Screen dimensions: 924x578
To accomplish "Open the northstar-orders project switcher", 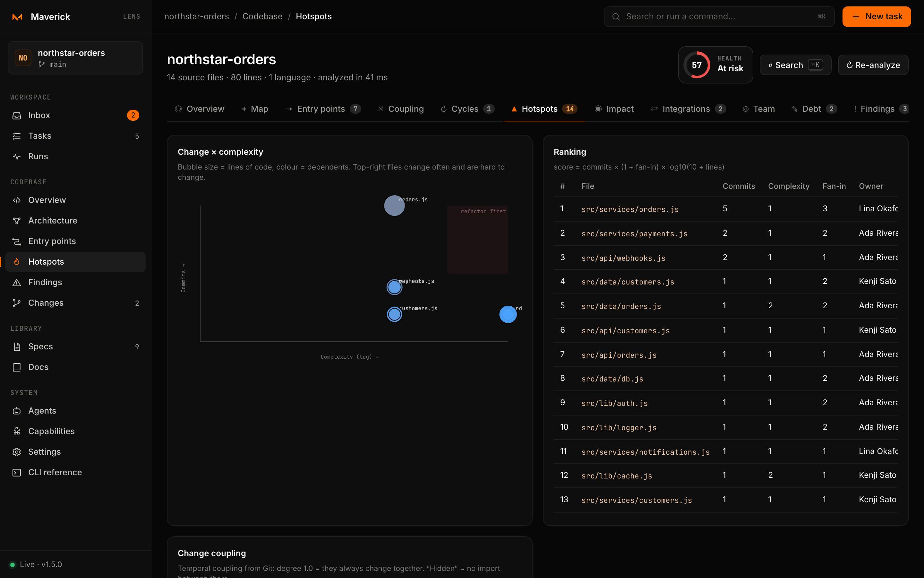I will click(x=75, y=58).
